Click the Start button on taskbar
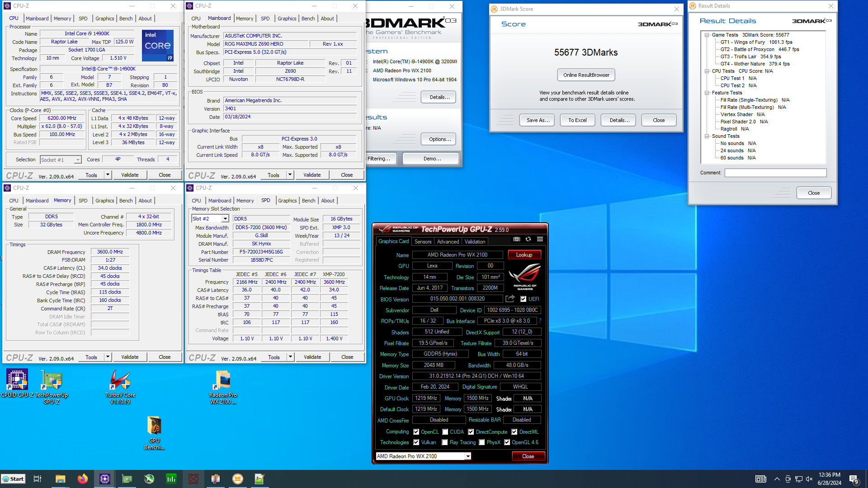 click(x=13, y=479)
